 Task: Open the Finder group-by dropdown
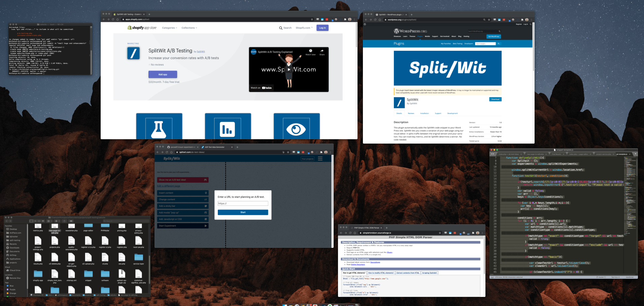(x=49, y=221)
